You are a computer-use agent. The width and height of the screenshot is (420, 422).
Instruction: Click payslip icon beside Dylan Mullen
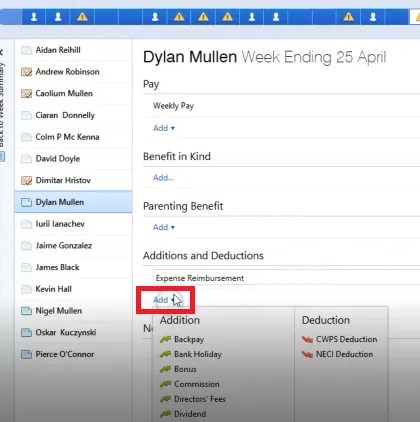(x=26, y=202)
